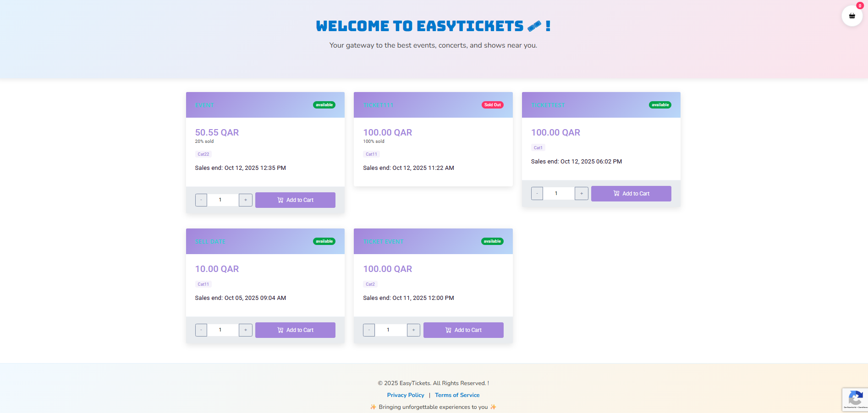Click the cart icon on TICKET EVENT's Add to Cart
The image size is (868, 413).
point(448,330)
